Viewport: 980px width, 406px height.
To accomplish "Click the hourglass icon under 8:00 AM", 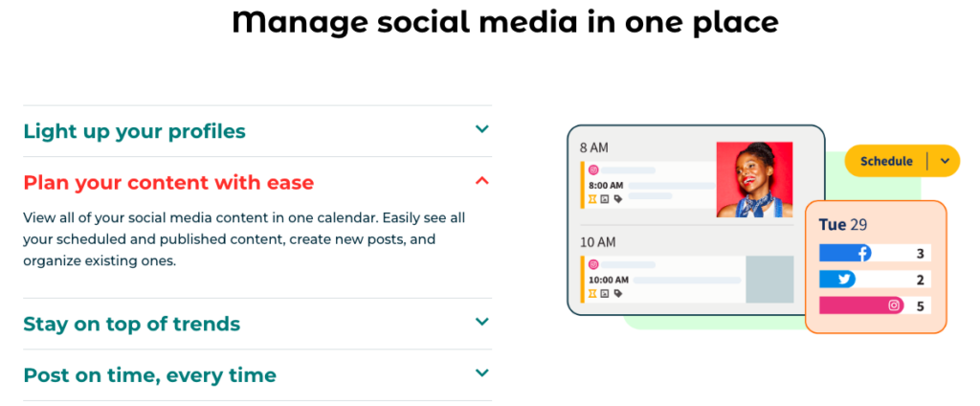I will (x=592, y=199).
